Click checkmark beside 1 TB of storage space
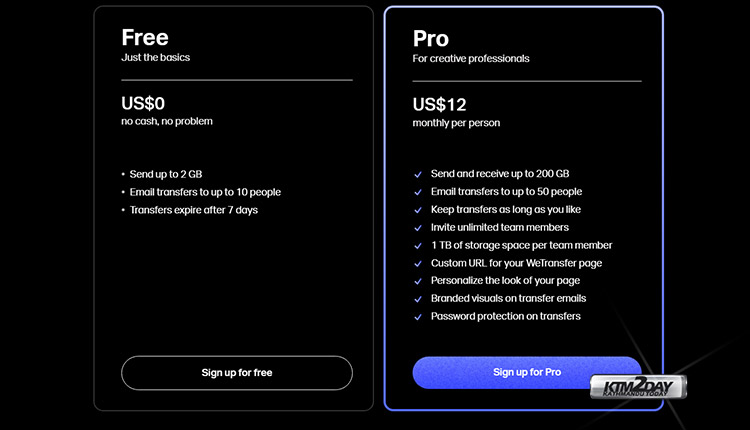750x430 pixels. click(x=418, y=246)
